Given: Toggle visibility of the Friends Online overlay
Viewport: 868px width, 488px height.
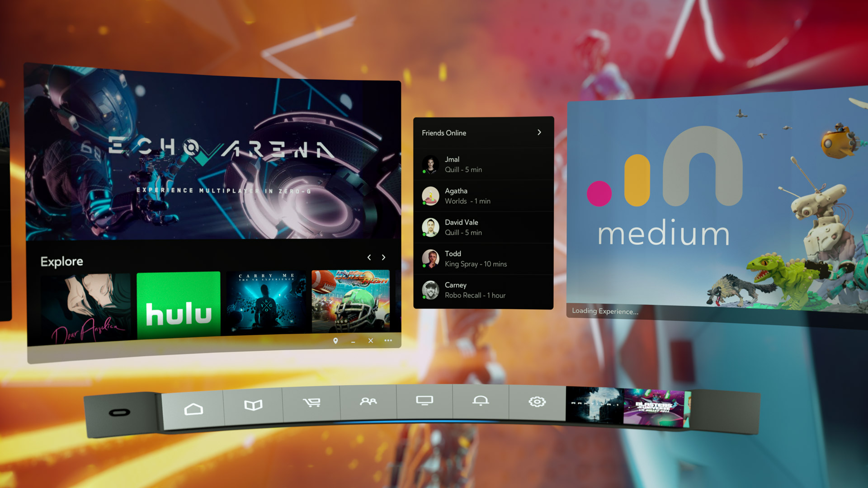Looking at the screenshot, I should click(x=368, y=402).
